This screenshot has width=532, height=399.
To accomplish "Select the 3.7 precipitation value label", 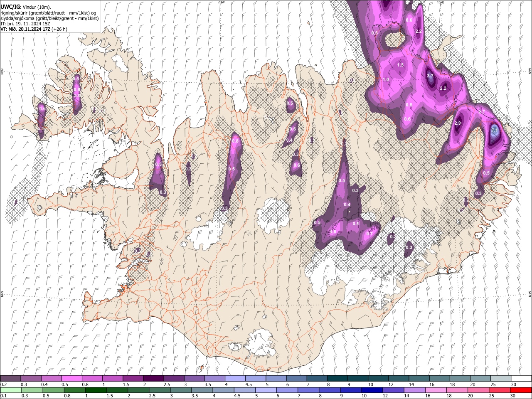I will click(430, 76).
